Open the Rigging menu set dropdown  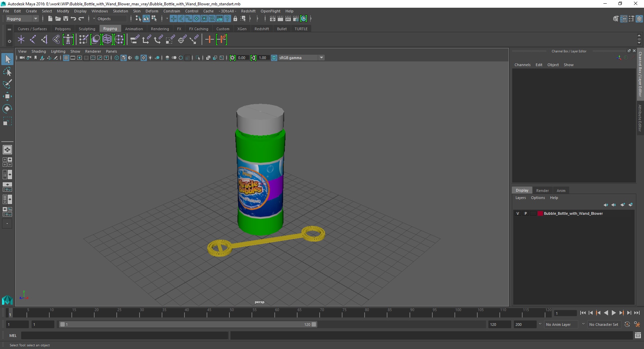point(22,19)
